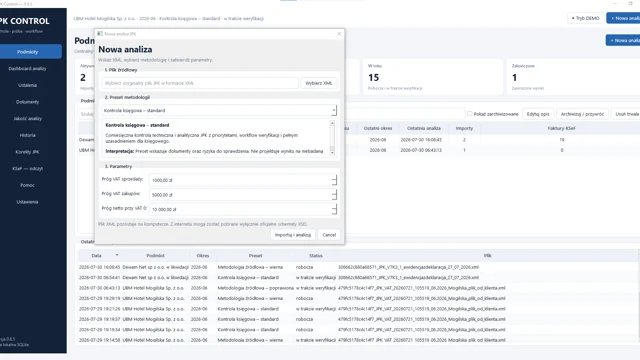
Task: Open KSeF — odczyt sidebar item
Action: [x=28, y=169]
